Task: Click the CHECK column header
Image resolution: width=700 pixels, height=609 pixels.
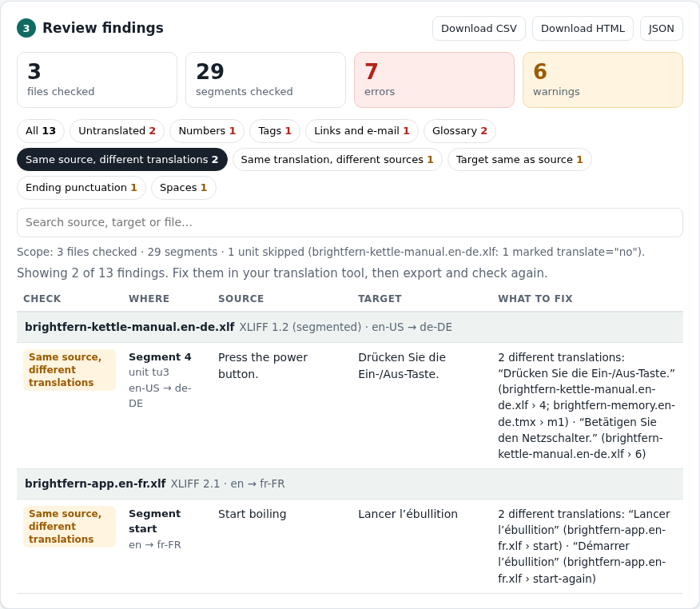Action: [x=42, y=299]
